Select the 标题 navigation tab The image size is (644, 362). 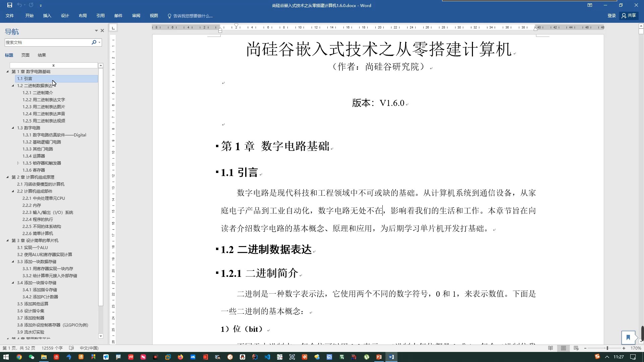coord(9,55)
